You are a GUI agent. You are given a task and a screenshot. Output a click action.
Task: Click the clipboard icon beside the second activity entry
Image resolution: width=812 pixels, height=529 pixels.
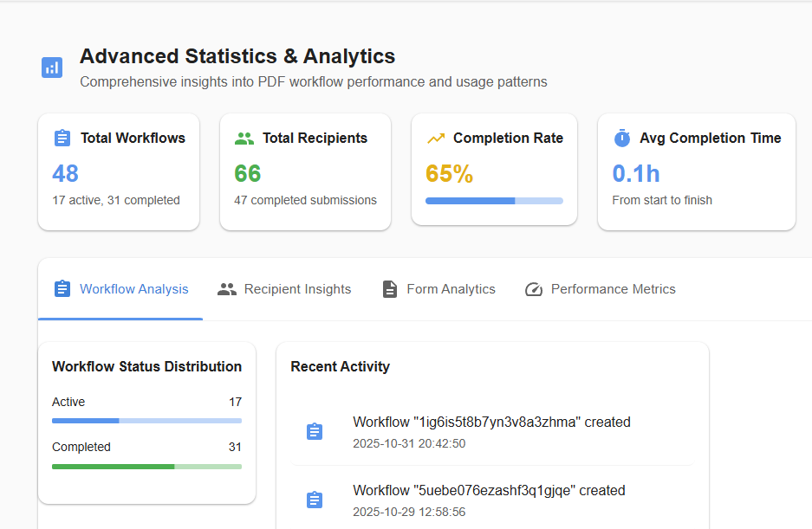click(315, 499)
